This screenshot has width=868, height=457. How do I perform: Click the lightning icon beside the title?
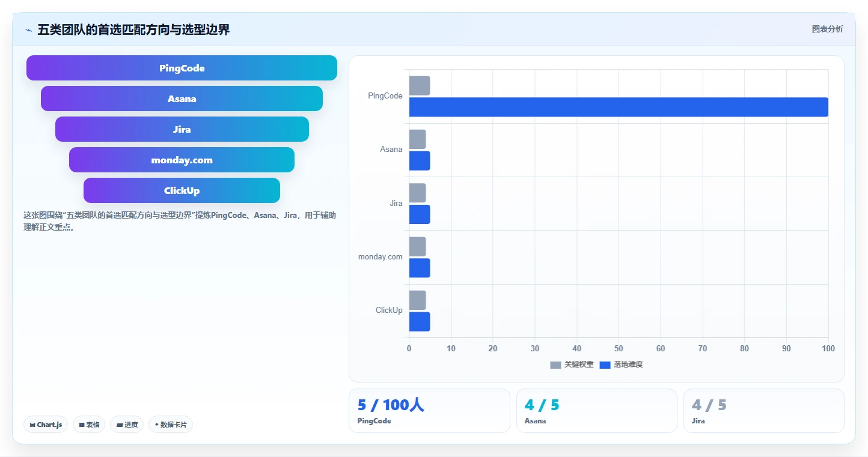pos(28,30)
